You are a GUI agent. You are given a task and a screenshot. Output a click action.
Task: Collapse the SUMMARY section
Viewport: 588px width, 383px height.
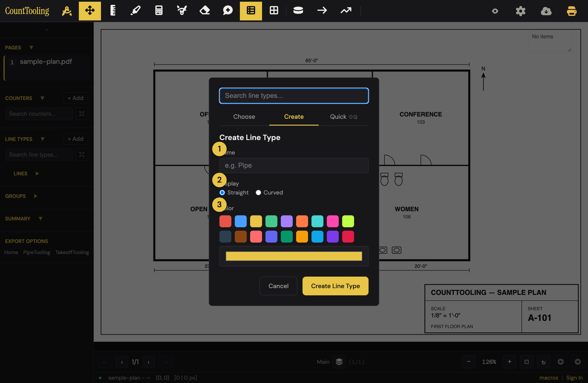tap(40, 218)
